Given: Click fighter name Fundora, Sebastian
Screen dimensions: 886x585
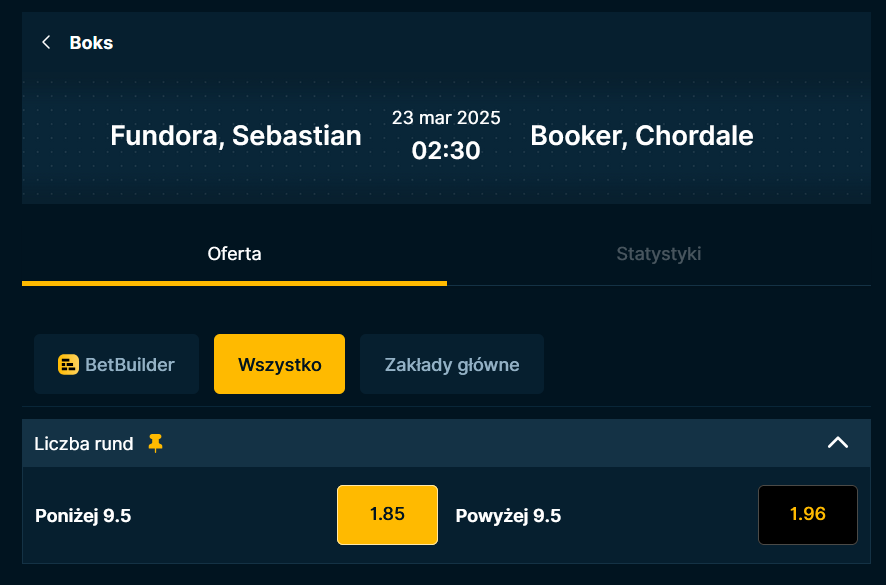Looking at the screenshot, I should (x=236, y=136).
